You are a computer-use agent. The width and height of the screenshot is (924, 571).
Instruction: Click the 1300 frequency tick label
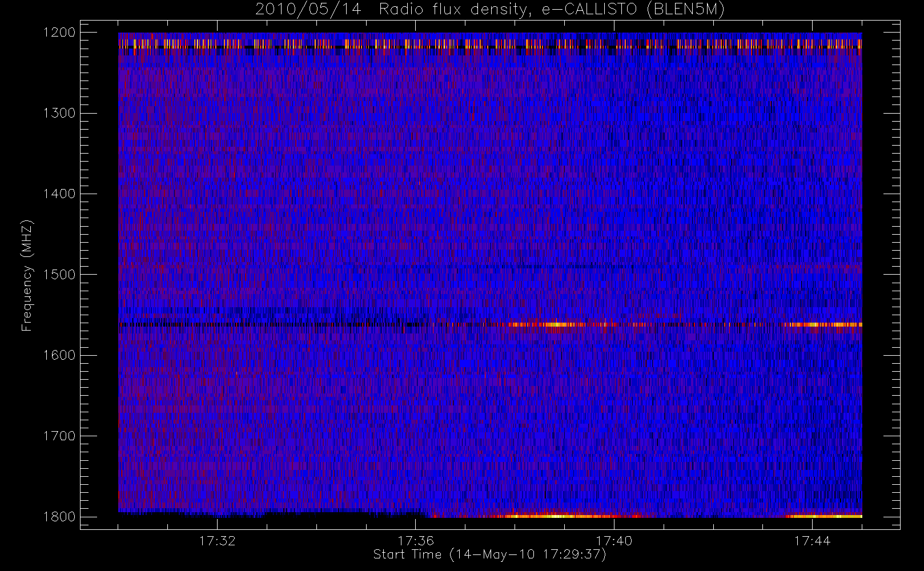tap(59, 113)
